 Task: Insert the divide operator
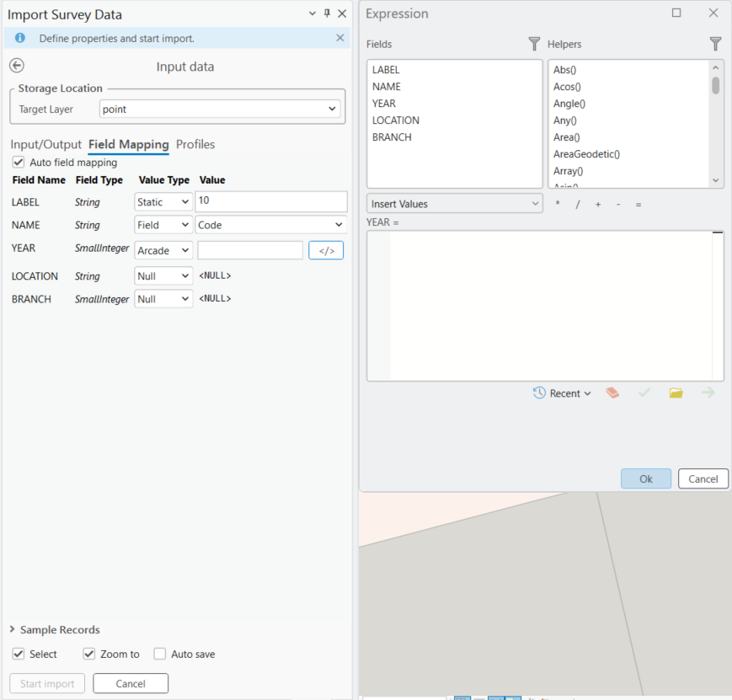578,204
